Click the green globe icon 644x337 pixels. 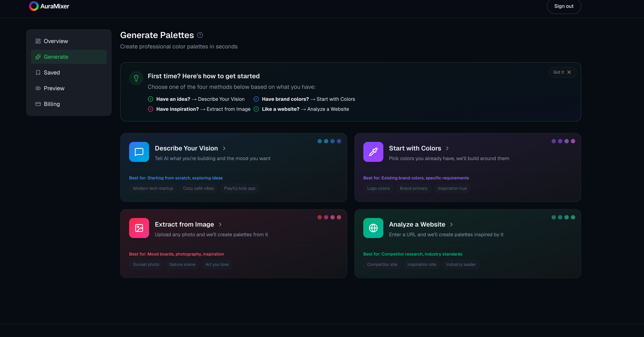click(373, 228)
